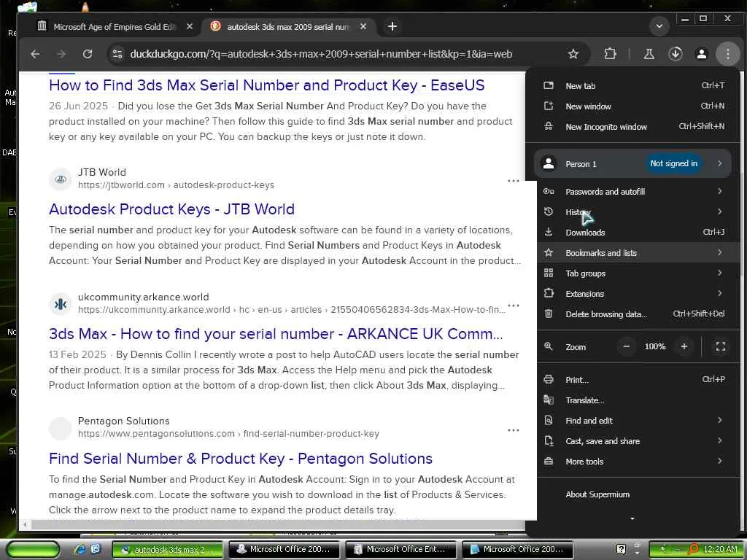The width and height of the screenshot is (747, 560).
Task: Click the horizontal scrollbar left arrow
Action: (x=25, y=525)
